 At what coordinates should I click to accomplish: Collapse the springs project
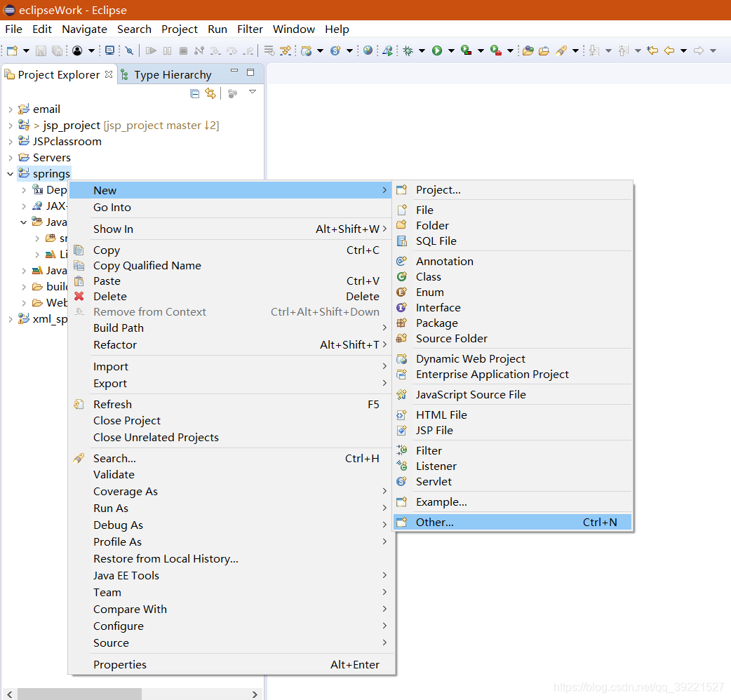pyautogui.click(x=11, y=174)
